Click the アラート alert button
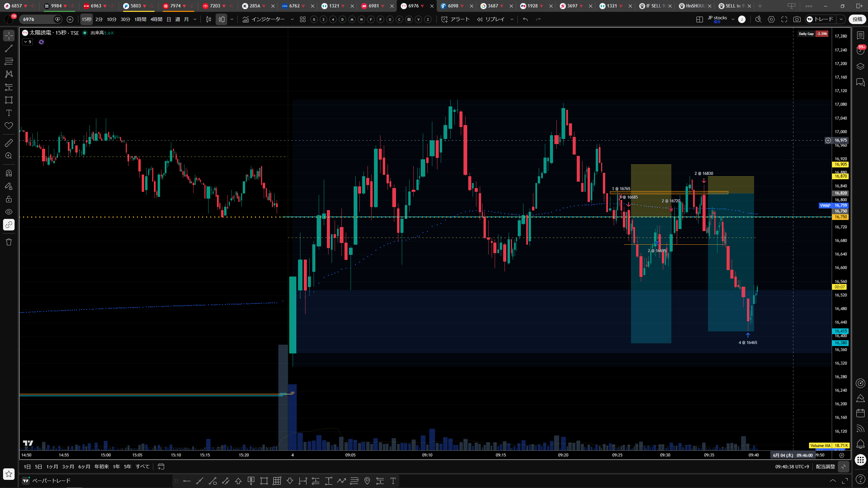Viewport: 868px width, 488px height. pos(455,19)
